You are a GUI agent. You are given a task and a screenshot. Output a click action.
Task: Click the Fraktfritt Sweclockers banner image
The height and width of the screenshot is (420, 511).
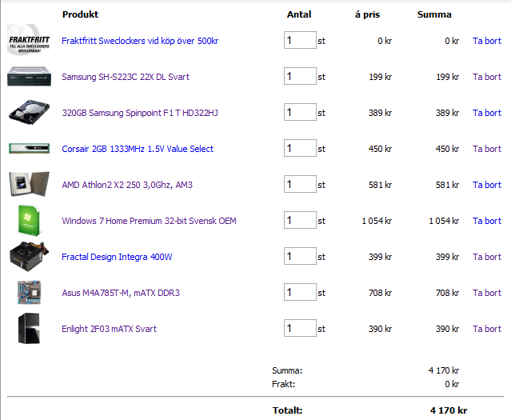click(29, 40)
